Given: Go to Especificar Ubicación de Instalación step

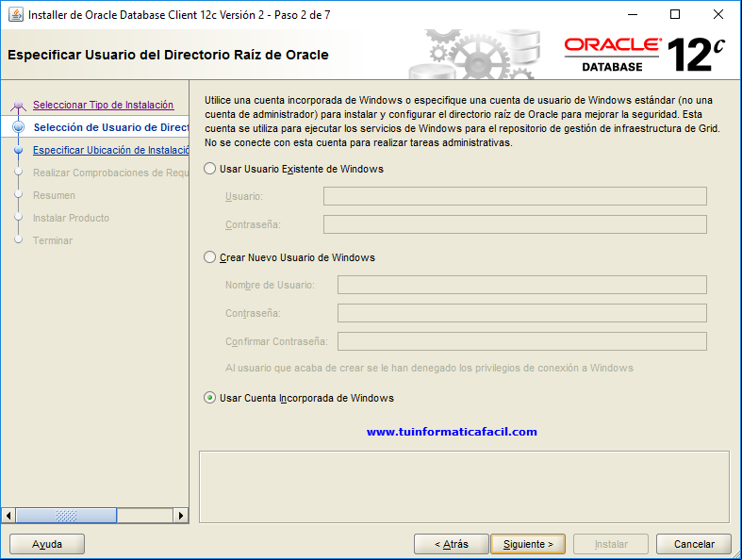Looking at the screenshot, I should pos(110,150).
